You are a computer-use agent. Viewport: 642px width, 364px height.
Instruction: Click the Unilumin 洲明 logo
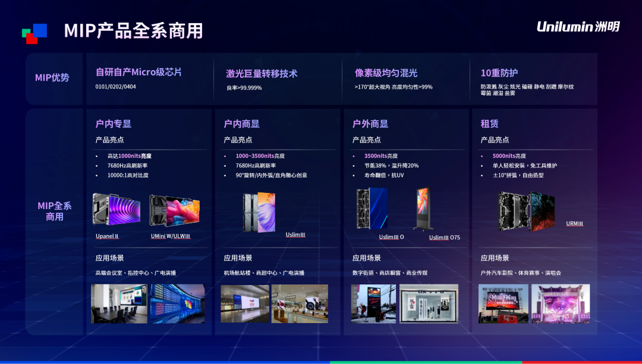coord(578,27)
